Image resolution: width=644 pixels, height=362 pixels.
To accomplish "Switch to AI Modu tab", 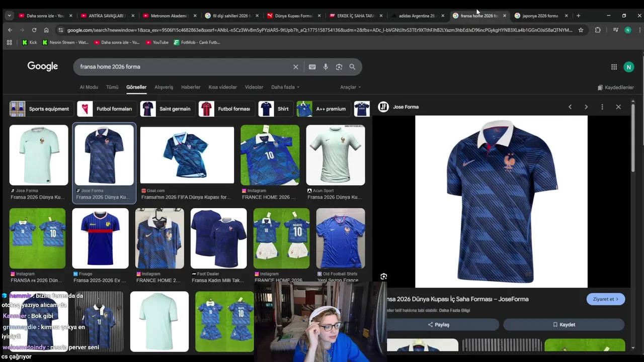I will tap(89, 87).
